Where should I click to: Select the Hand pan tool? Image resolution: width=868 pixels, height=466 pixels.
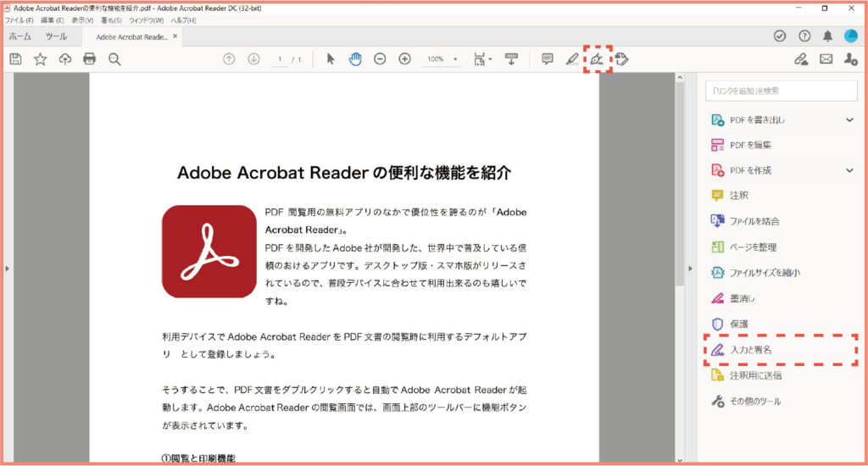[355, 58]
